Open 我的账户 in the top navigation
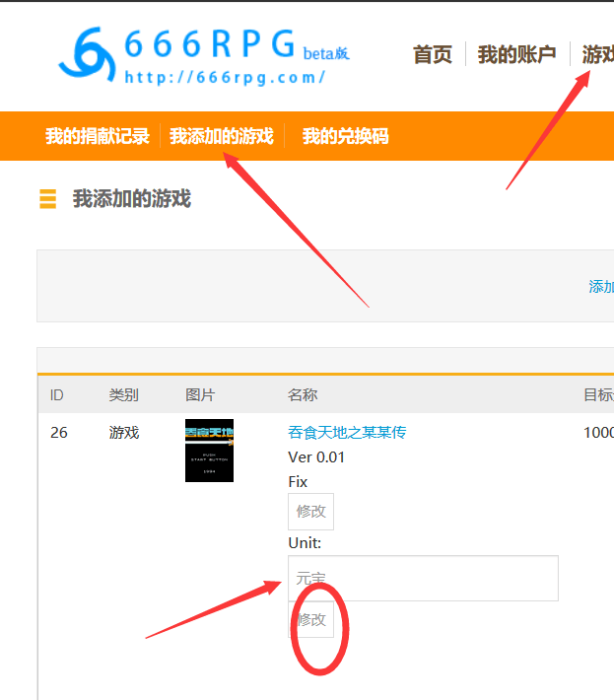This screenshot has width=614, height=700. coord(516,54)
